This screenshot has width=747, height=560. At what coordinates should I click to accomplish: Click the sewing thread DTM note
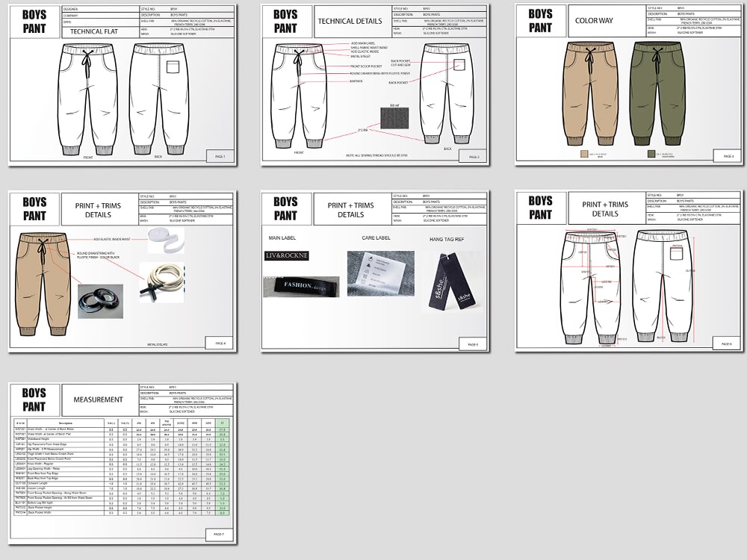pos(376,156)
